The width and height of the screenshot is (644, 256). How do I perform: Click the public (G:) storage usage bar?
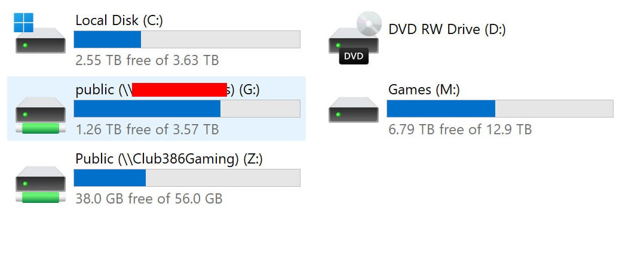(x=186, y=109)
